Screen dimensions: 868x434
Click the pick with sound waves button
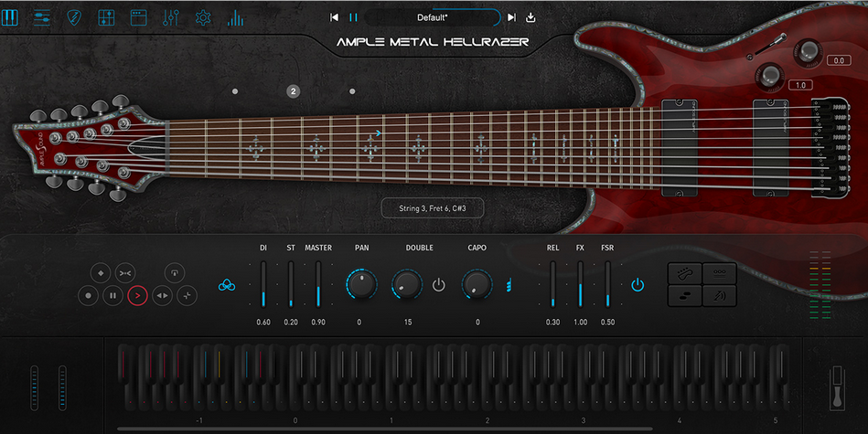[x=720, y=296]
